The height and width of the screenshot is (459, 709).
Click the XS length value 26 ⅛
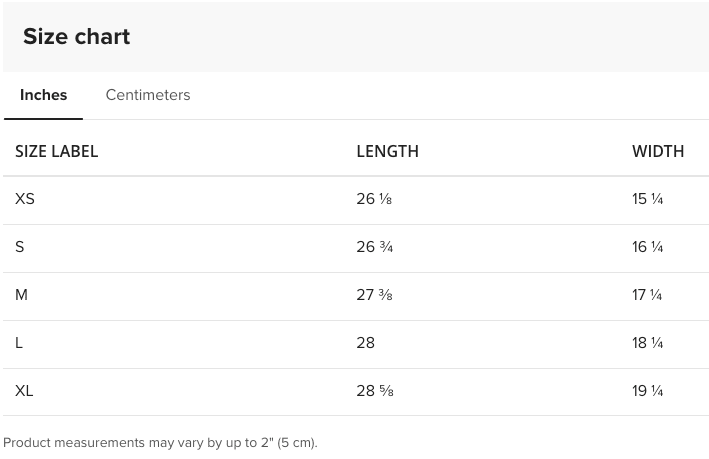[374, 199]
